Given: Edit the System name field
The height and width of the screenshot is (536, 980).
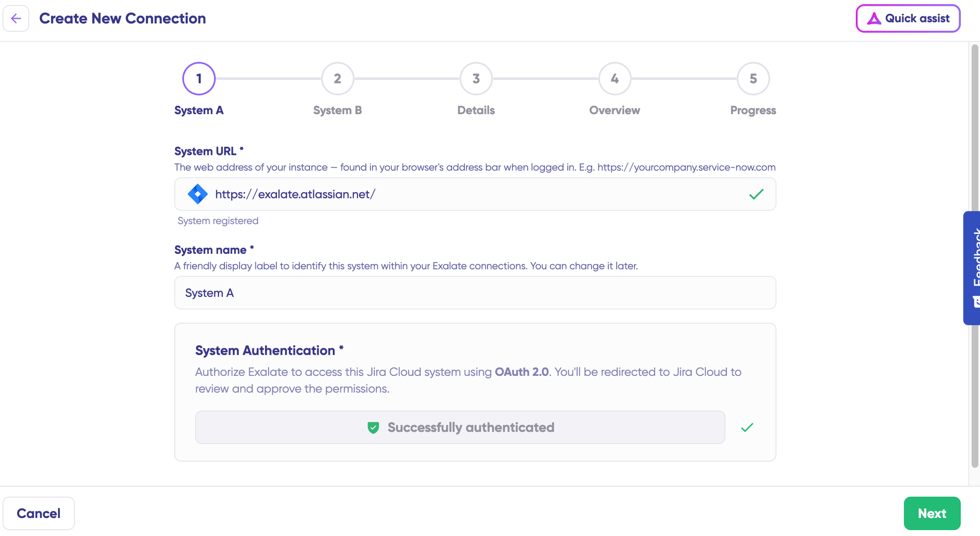Looking at the screenshot, I should pyautogui.click(x=475, y=292).
